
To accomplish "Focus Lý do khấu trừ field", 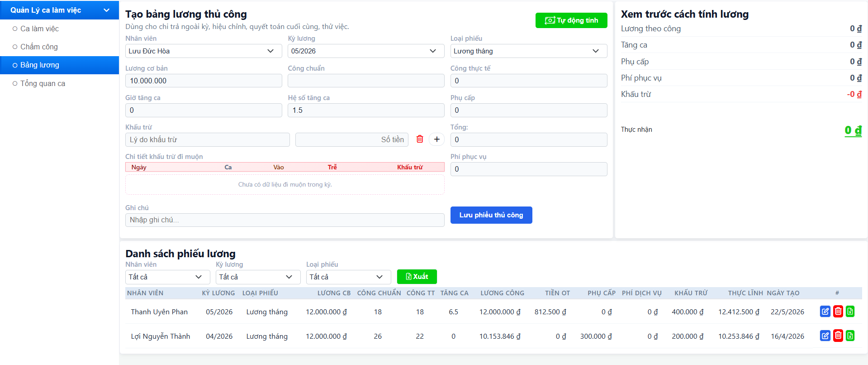I will point(207,139).
